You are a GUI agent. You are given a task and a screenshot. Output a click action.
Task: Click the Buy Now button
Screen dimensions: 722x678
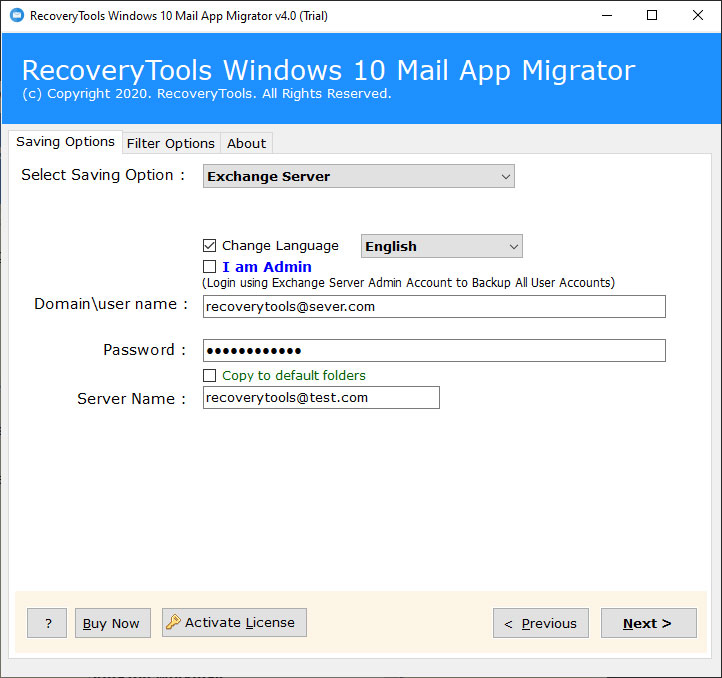pyautogui.click(x=113, y=623)
